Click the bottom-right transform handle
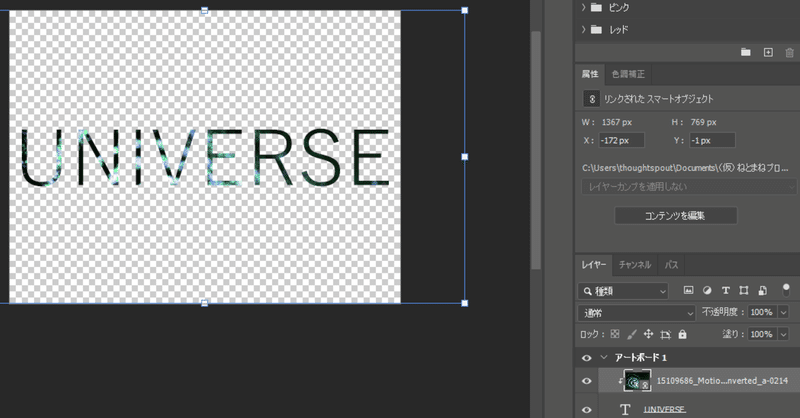 point(465,303)
